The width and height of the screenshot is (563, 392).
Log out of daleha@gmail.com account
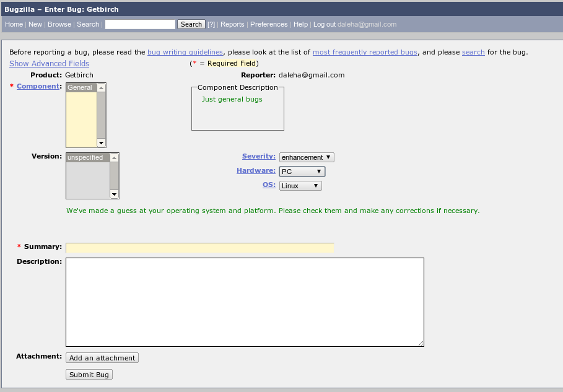[x=325, y=24]
